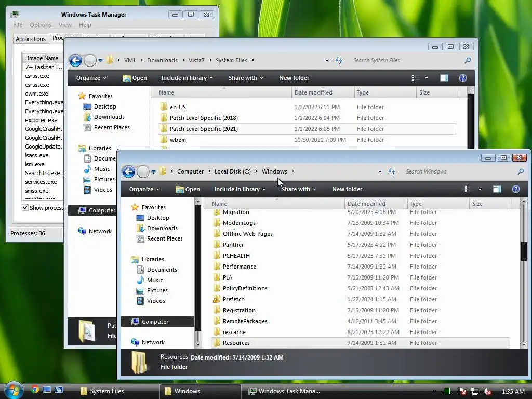Select explorer.exe in Task Manager process list
Image resolution: width=532 pixels, height=399 pixels.
[x=43, y=120]
